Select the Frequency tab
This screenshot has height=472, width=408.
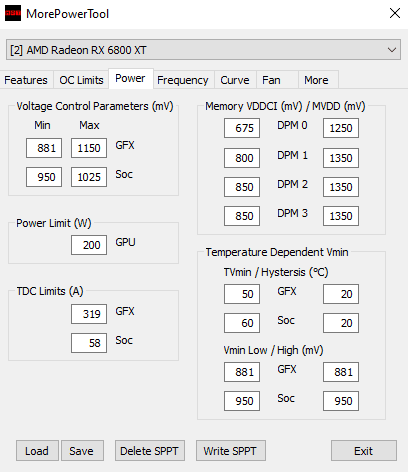point(183,80)
